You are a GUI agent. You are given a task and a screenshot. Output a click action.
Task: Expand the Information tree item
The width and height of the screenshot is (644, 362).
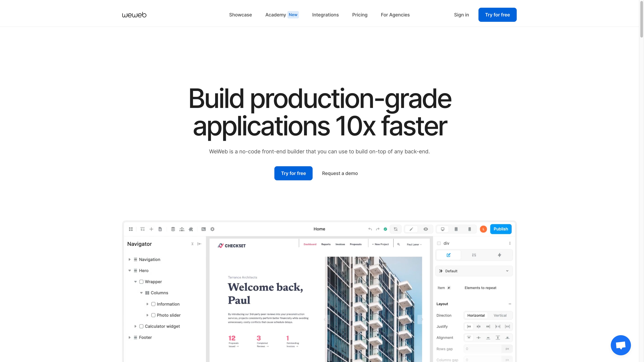pos(147,304)
